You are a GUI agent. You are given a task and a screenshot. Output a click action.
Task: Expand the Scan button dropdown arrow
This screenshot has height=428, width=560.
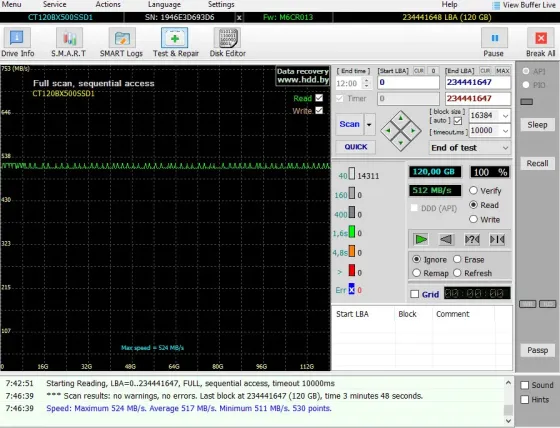point(369,124)
